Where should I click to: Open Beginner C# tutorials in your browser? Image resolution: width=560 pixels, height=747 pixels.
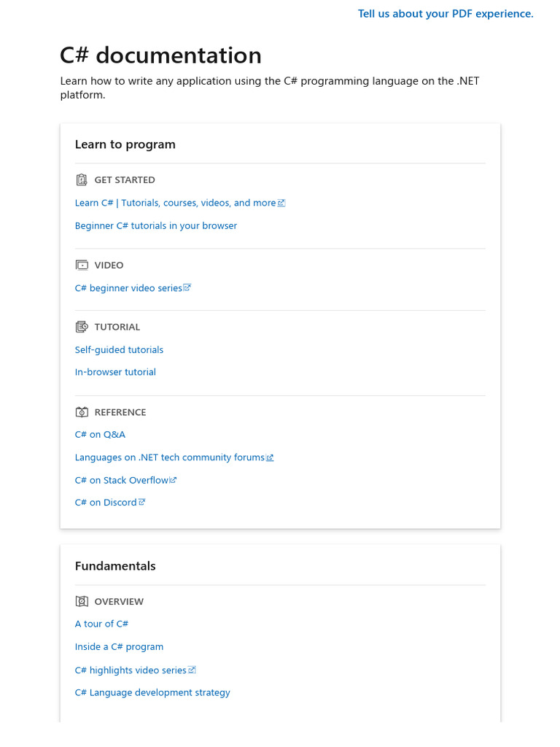[156, 225]
